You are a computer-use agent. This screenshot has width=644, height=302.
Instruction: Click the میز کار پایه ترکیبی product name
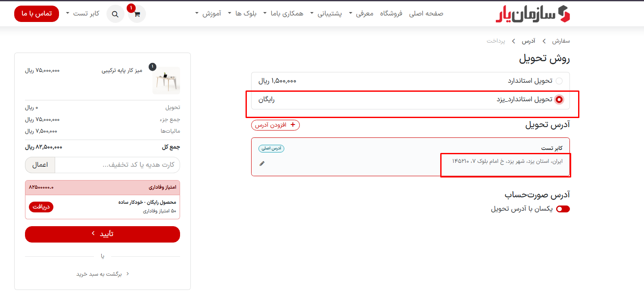tap(122, 70)
